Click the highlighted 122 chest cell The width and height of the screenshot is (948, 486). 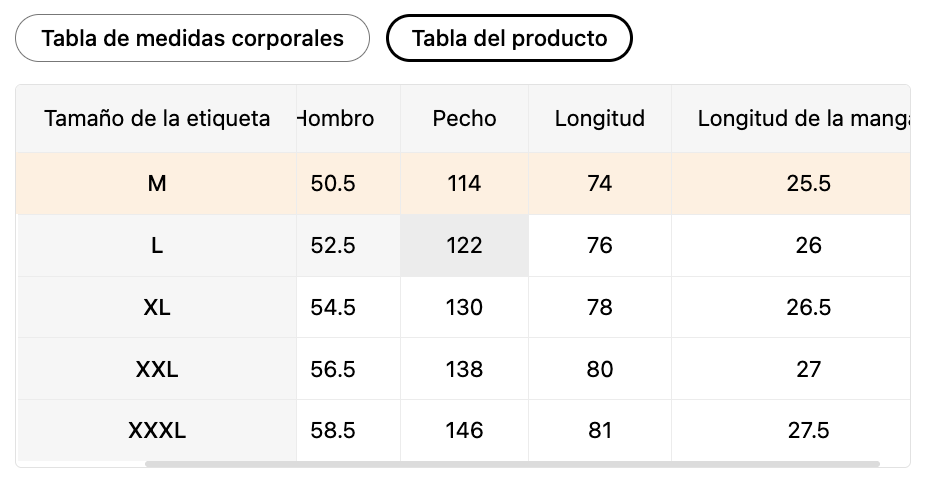coord(464,245)
